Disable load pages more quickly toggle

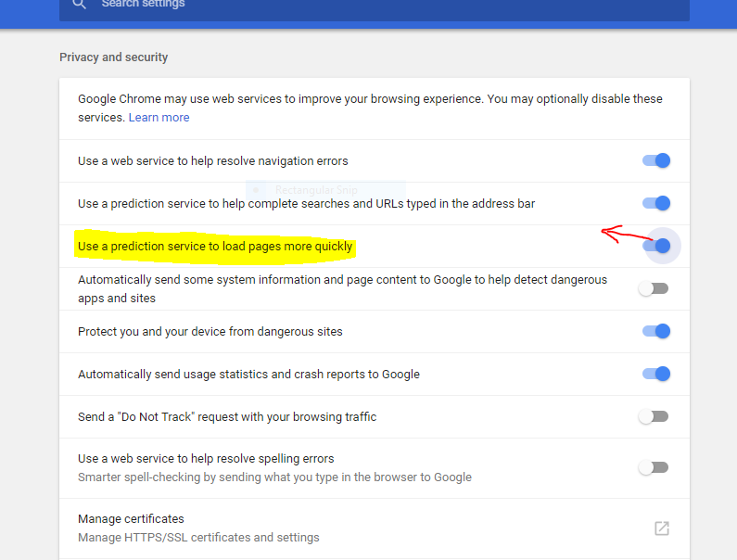(656, 246)
